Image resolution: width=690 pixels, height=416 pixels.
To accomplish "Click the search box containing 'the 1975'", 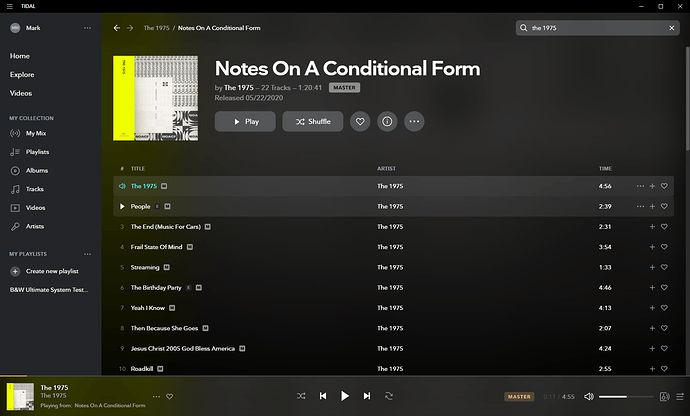I will (598, 28).
